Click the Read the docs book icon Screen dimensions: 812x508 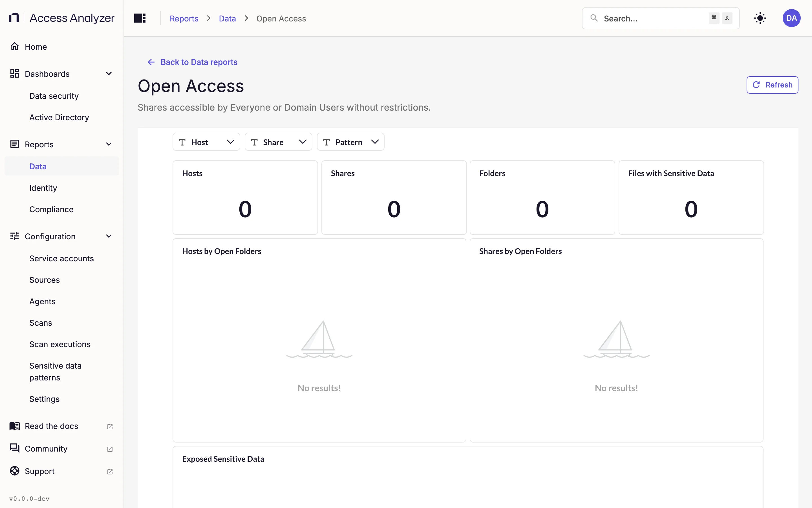coord(14,426)
